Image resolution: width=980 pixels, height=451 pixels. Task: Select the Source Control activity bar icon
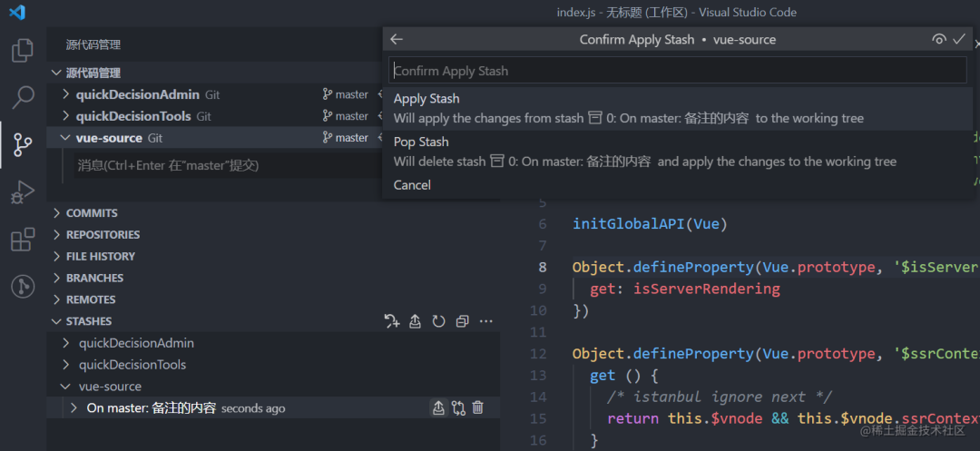pyautogui.click(x=23, y=144)
